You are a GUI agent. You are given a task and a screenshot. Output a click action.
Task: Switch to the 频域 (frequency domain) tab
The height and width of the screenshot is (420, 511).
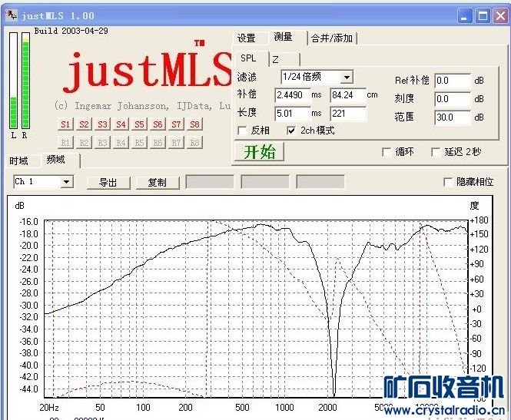pyautogui.click(x=56, y=160)
